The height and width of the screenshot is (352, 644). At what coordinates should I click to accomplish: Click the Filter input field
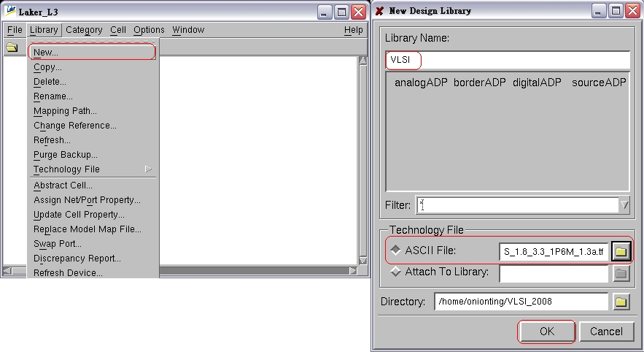[518, 204]
